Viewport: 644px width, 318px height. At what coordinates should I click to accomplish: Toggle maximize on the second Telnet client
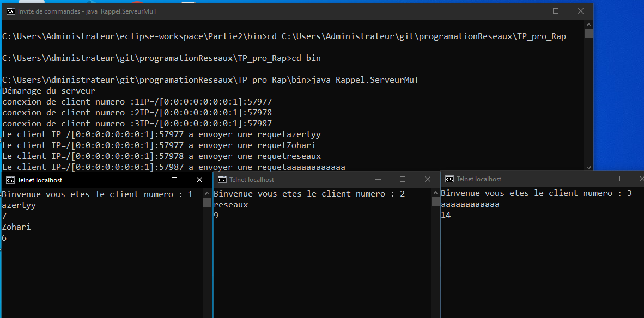tap(402, 179)
